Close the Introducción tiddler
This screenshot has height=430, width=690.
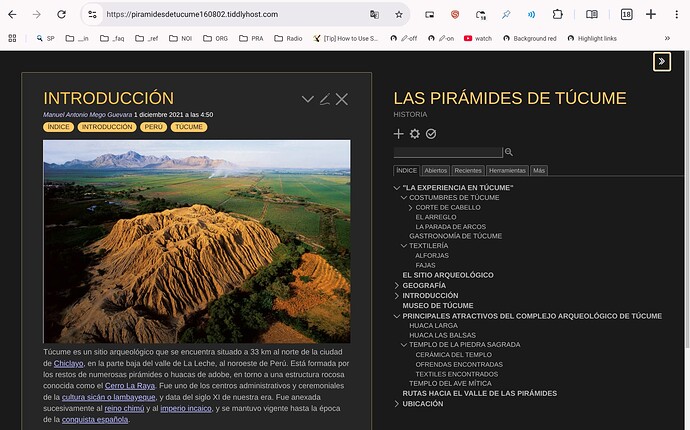pos(342,99)
